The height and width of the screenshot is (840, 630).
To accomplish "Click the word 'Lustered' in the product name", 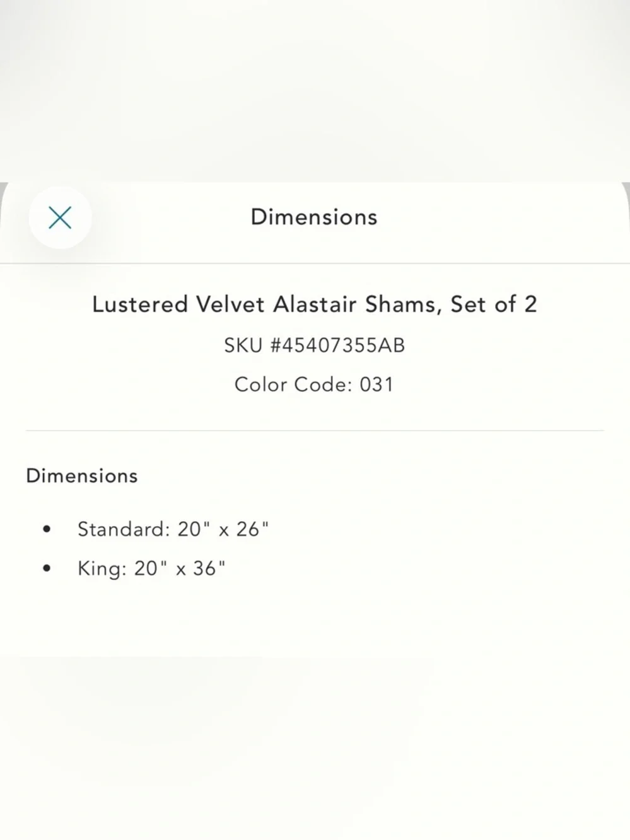I will (140, 304).
